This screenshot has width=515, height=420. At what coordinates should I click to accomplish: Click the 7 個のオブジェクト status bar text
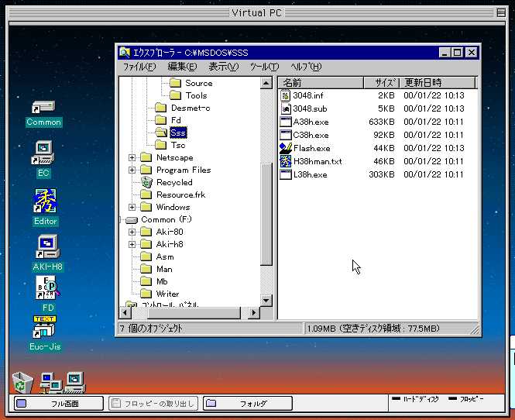click(151, 329)
